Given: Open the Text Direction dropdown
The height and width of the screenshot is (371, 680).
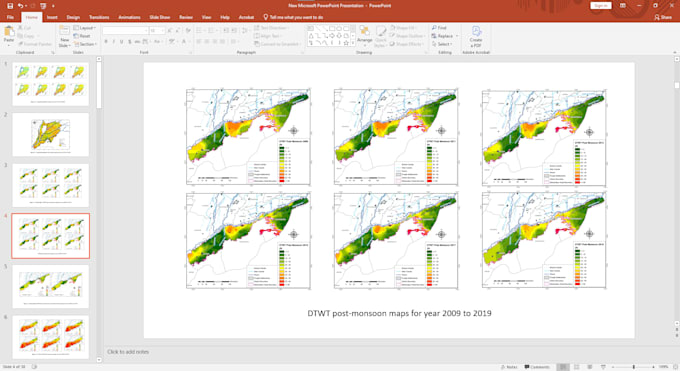Looking at the screenshot, I should click(272, 28).
